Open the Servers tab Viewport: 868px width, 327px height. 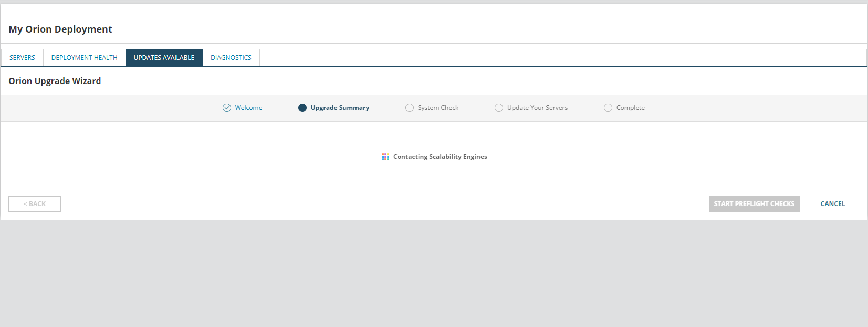22,58
